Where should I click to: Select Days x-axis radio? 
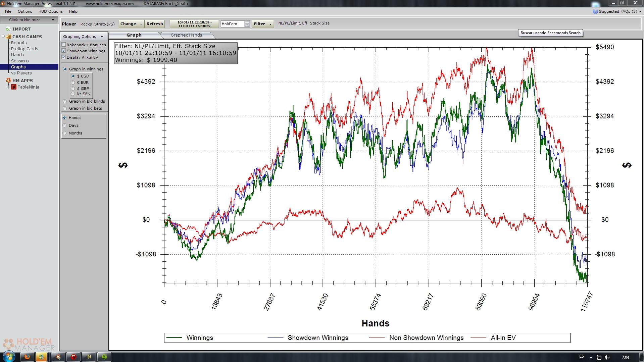(x=65, y=125)
